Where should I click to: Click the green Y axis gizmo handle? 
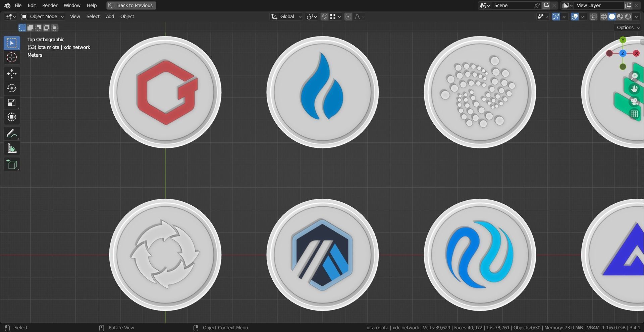point(623,40)
